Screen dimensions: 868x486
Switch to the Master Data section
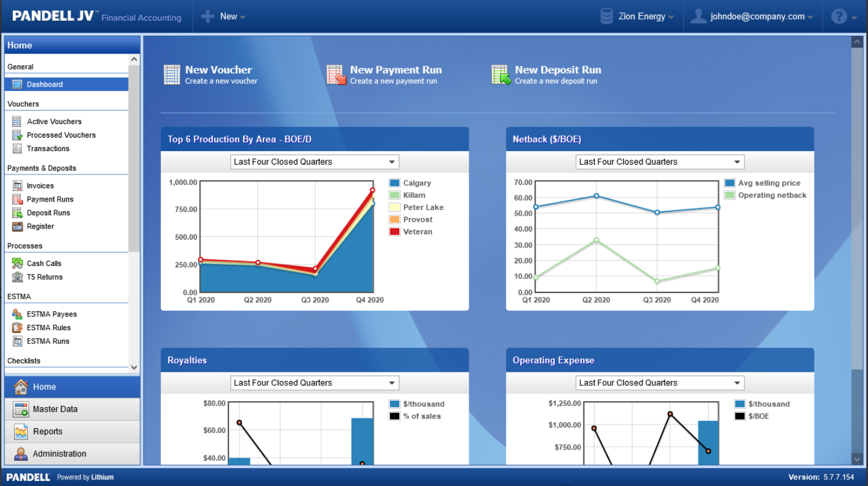(72, 409)
